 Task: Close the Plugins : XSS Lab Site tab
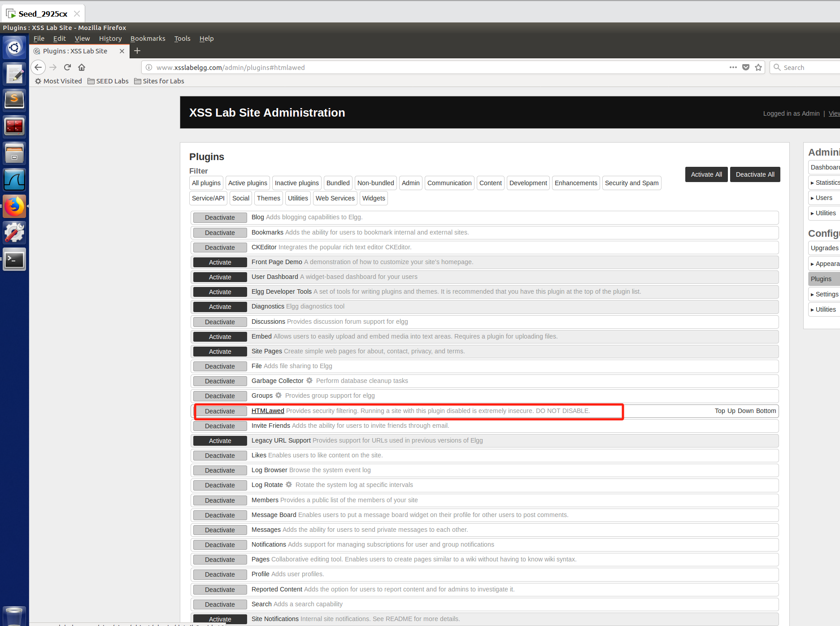[x=122, y=51]
